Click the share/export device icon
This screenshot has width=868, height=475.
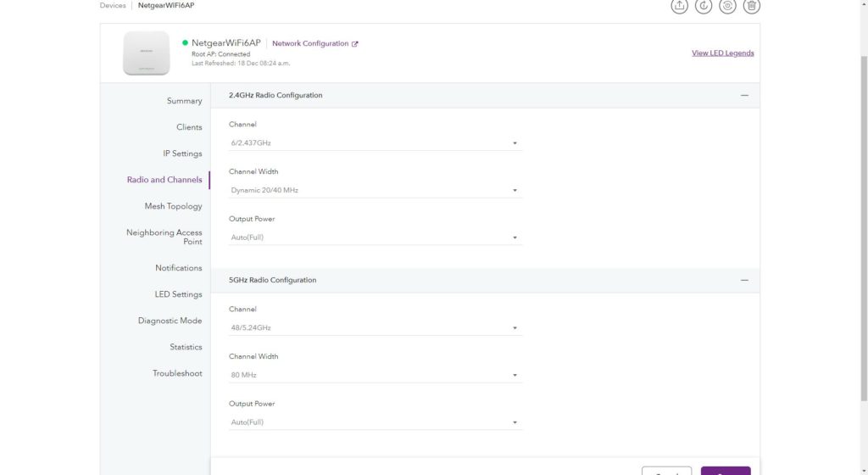pyautogui.click(x=679, y=6)
